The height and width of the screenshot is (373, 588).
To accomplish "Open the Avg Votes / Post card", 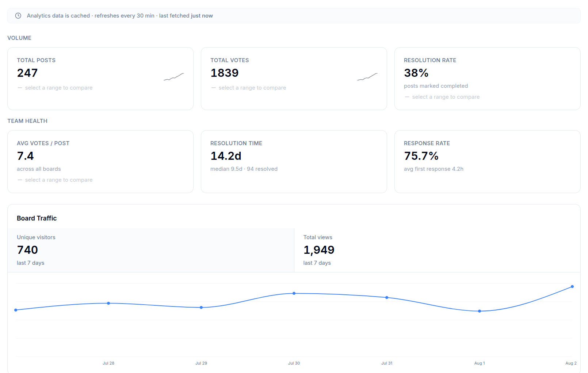I will pyautogui.click(x=100, y=162).
